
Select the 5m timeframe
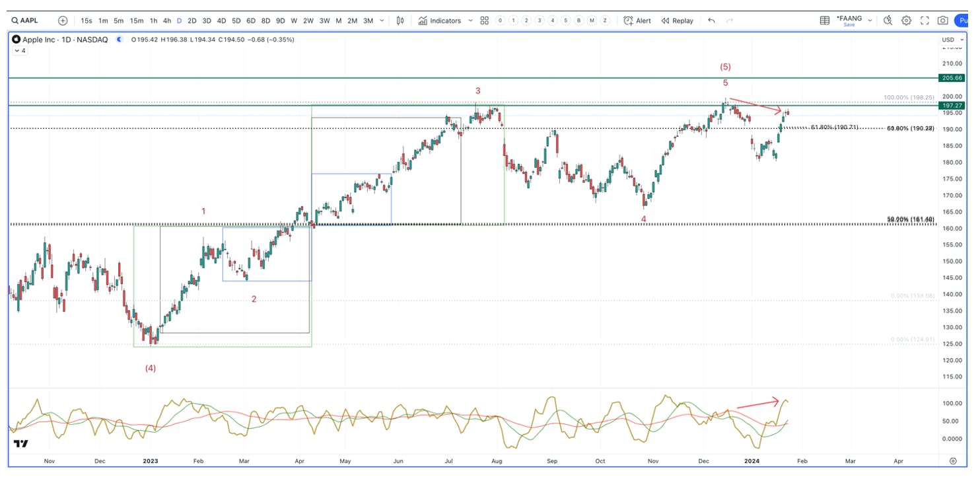tap(119, 20)
